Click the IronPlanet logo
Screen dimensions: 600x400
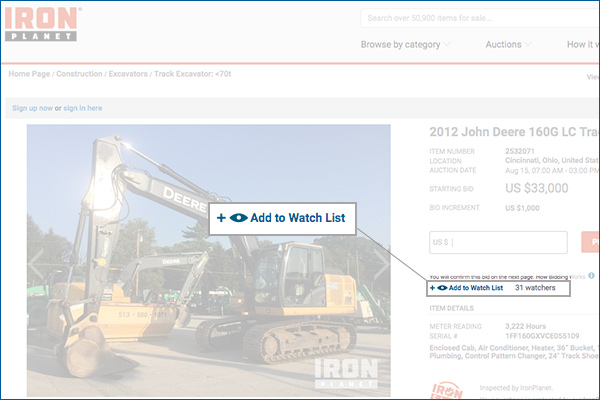[41, 24]
